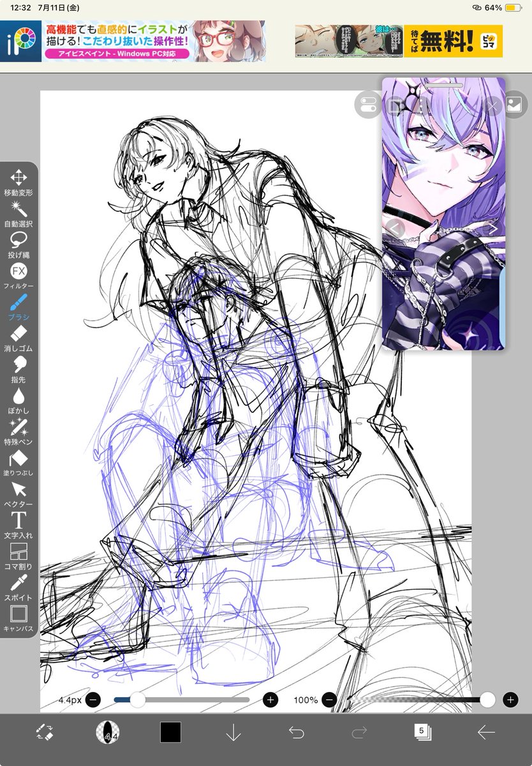
Task: Tap the 12:32 clock in status bar
Action: click(20, 8)
